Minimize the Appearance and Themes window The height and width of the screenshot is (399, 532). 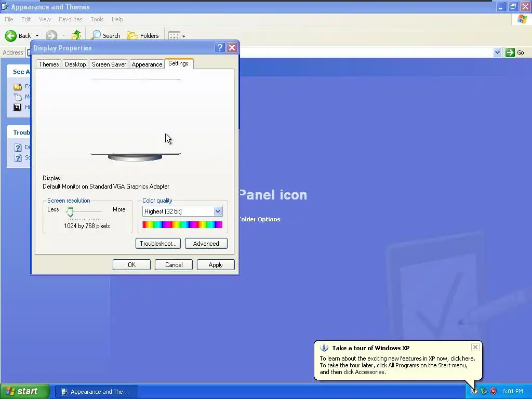click(501, 6)
